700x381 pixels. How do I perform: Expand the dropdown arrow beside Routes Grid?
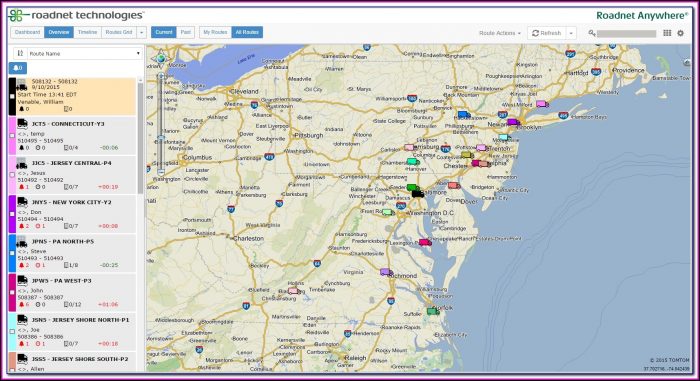[x=142, y=32]
